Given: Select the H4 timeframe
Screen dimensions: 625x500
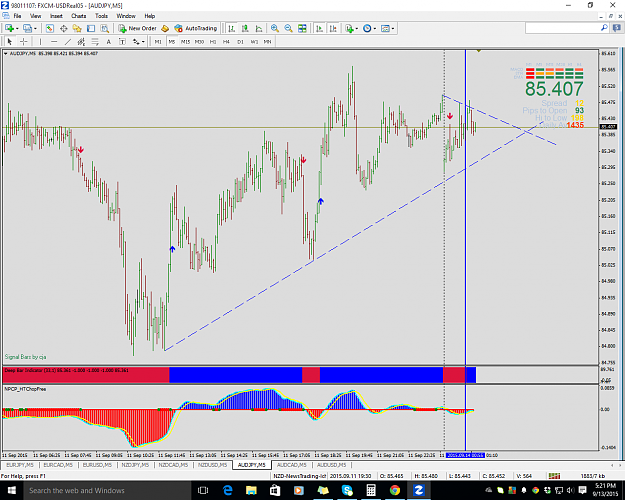Looking at the screenshot, I should [226, 41].
